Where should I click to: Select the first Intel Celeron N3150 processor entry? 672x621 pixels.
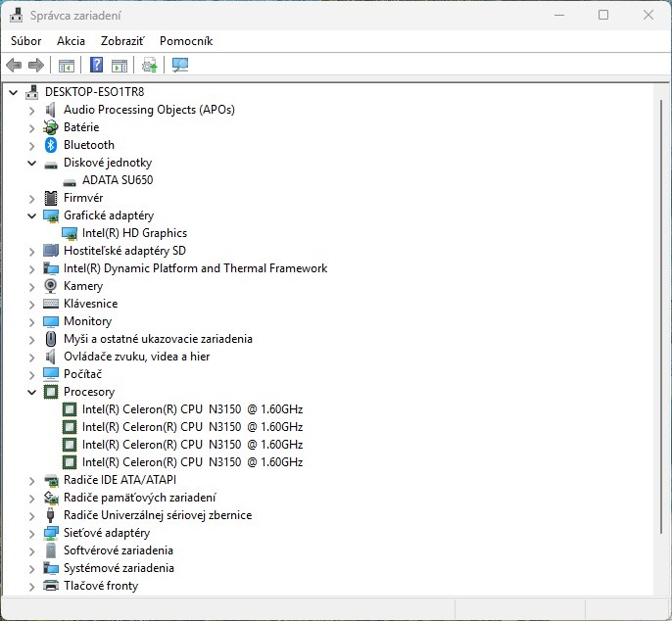click(x=192, y=409)
